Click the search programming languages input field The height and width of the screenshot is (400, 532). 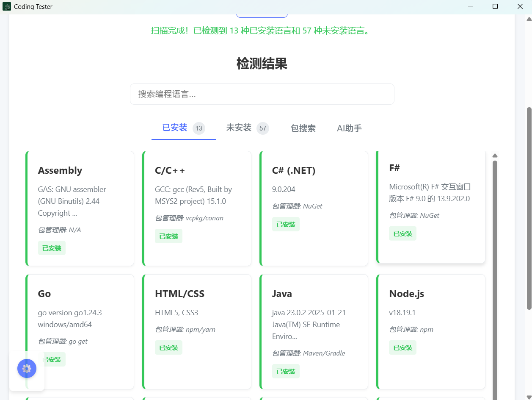(x=262, y=94)
